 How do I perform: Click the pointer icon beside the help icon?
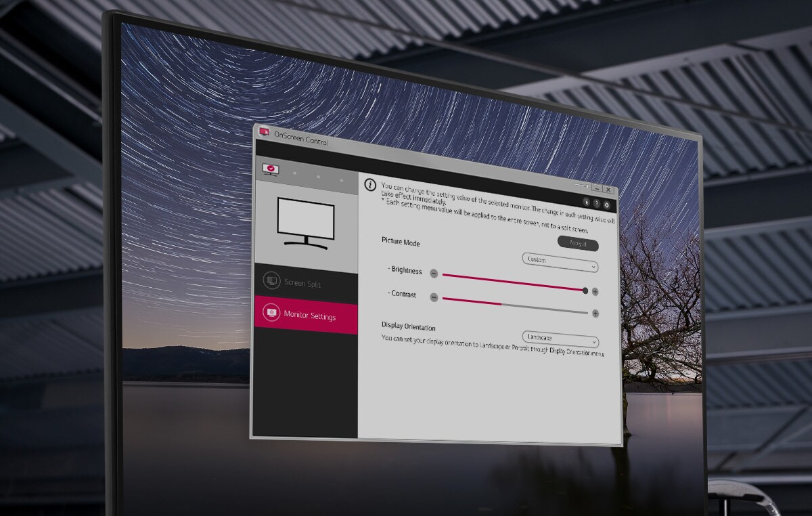click(x=586, y=201)
